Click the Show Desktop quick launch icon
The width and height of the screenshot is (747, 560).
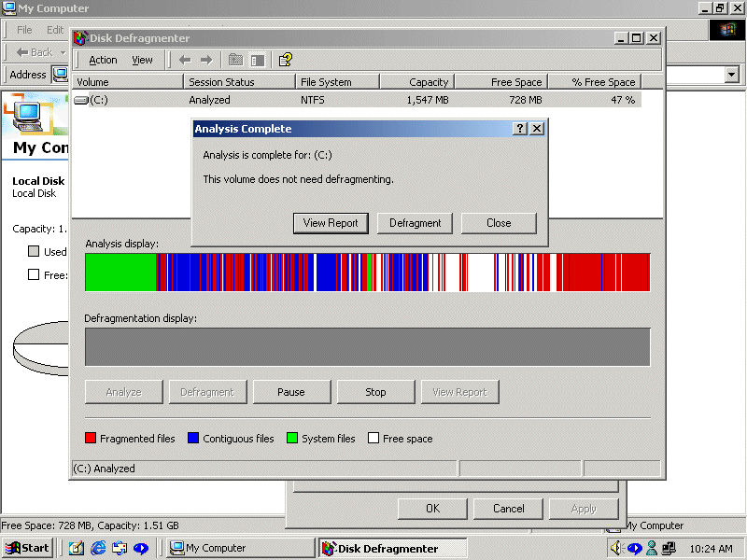(77, 548)
